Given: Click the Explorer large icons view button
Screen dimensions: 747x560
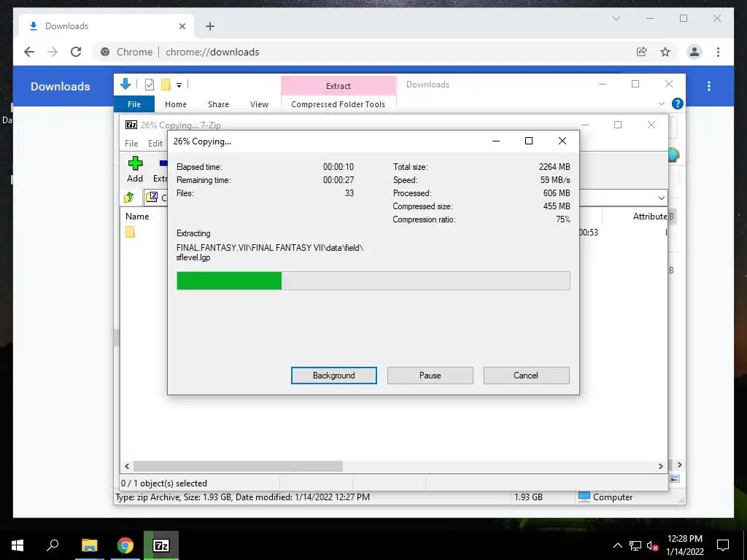Looking at the screenshot, I should click(675, 478).
